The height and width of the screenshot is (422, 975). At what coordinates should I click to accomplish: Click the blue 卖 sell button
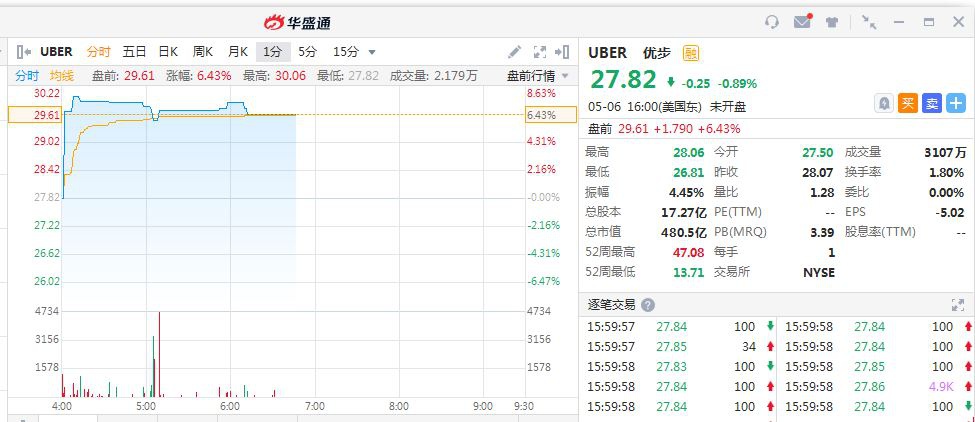tap(932, 103)
